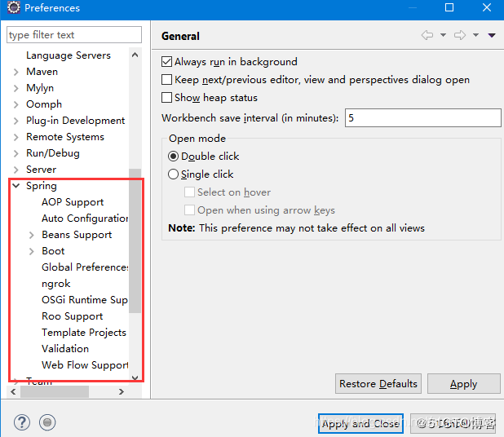Click Apply and Close button
This screenshot has height=437, width=504.
360,423
